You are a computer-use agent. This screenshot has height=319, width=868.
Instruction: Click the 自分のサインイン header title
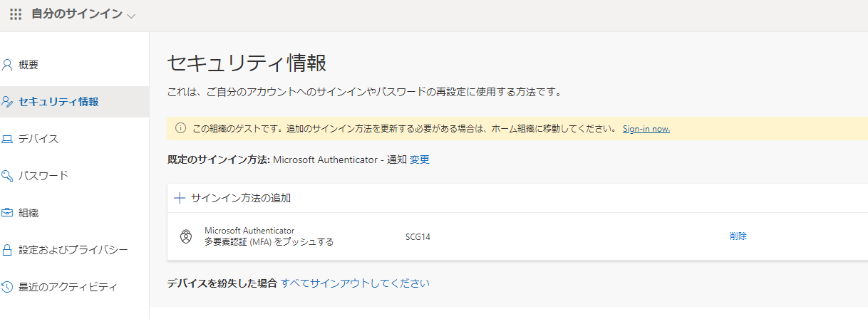[x=77, y=14]
